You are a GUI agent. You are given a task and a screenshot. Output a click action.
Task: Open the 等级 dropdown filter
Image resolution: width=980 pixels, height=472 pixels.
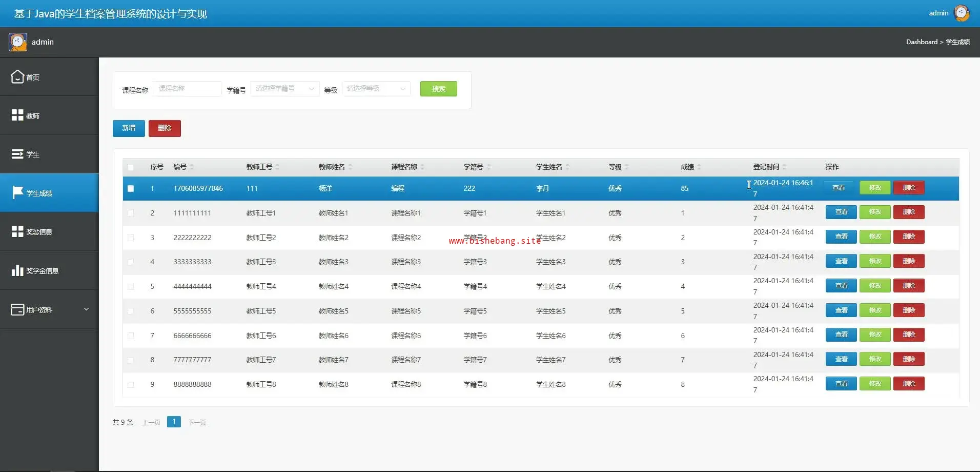pyautogui.click(x=376, y=89)
